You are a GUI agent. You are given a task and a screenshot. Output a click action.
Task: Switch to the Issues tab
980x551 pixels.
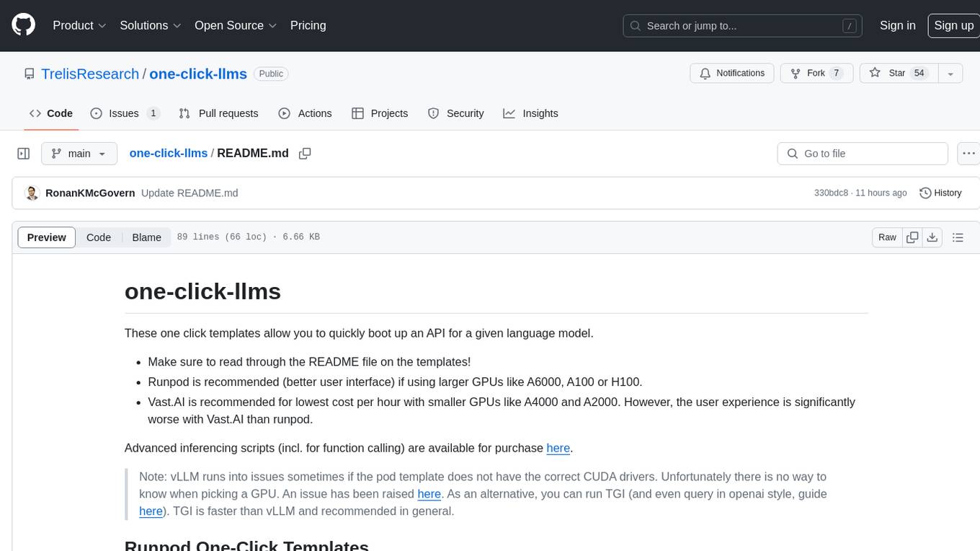point(125,113)
